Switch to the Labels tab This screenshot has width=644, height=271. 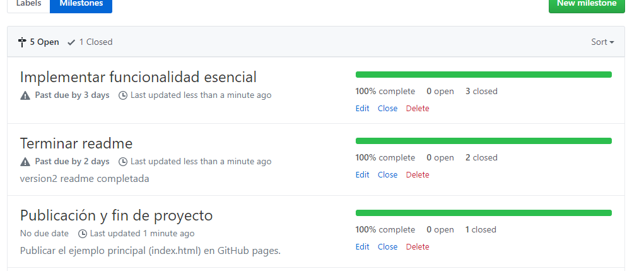point(28,4)
